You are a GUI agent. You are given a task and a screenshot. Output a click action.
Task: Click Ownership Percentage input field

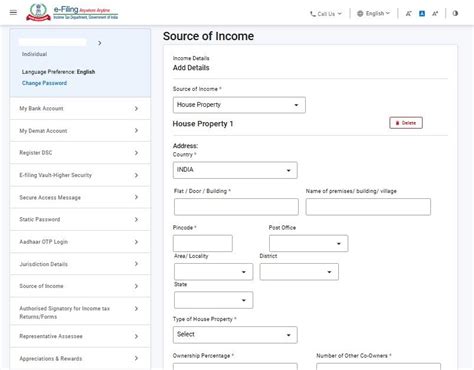click(235, 367)
